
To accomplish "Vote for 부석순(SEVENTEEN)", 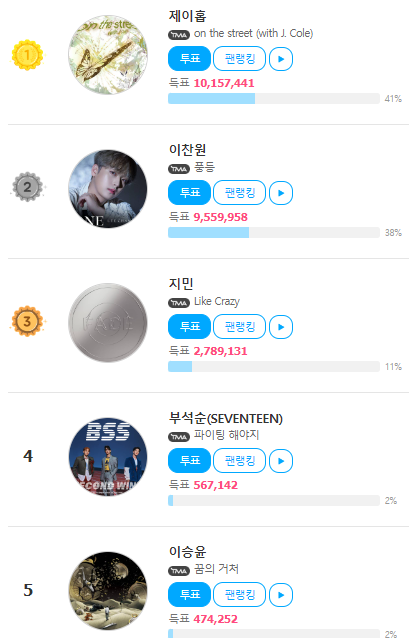I will tap(190, 461).
